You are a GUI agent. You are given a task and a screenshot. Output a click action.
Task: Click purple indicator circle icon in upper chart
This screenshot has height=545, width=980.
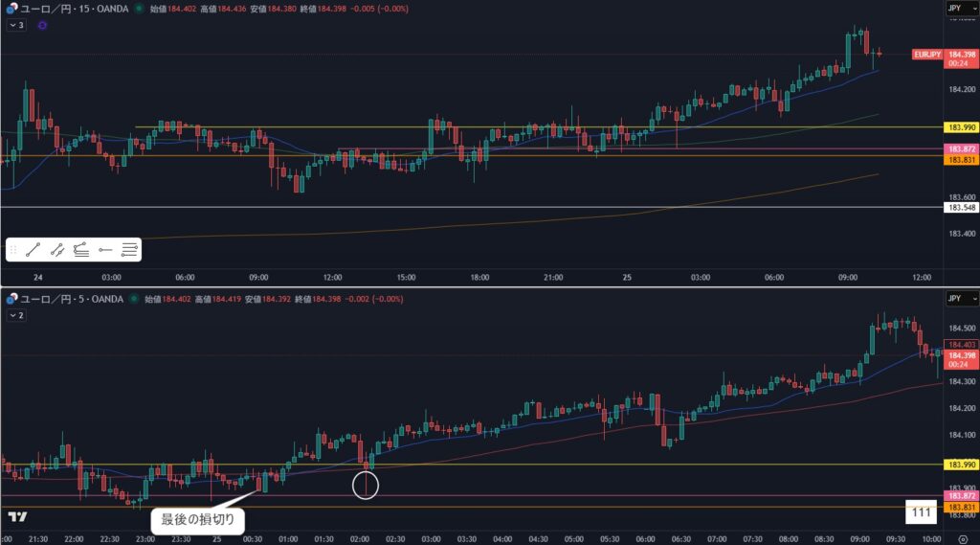tap(42, 25)
